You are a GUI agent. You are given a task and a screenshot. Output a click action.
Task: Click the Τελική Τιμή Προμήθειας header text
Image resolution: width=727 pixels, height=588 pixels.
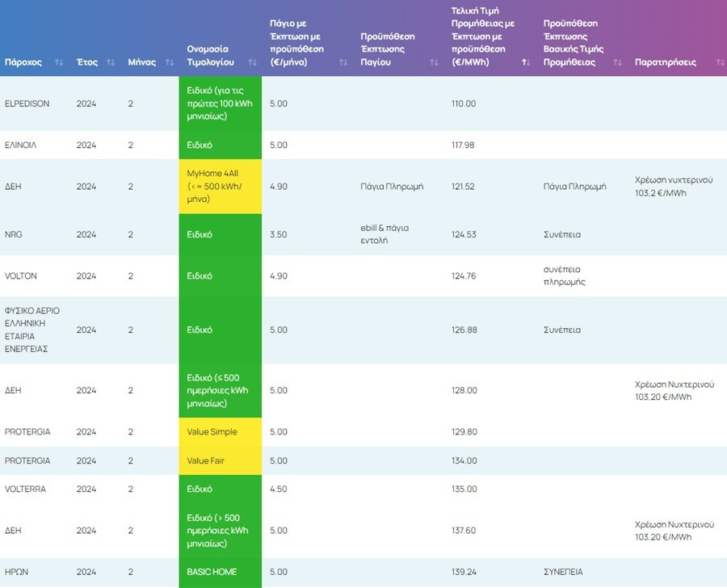pyautogui.click(x=483, y=36)
